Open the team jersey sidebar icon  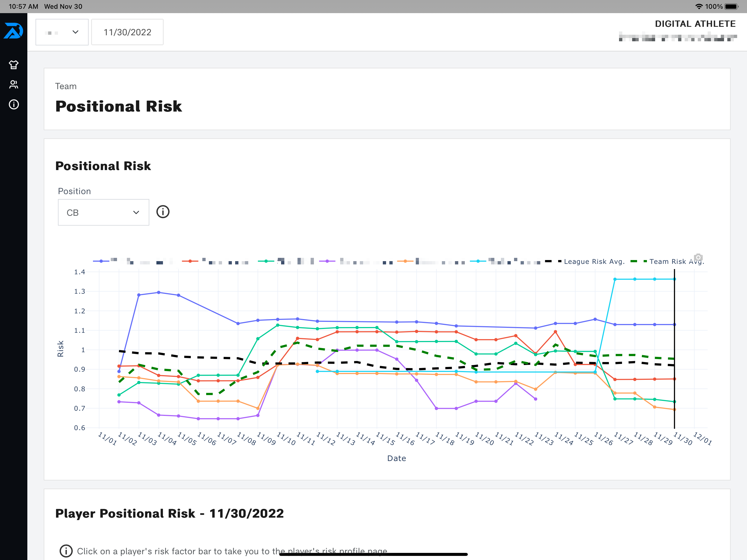(x=13, y=65)
